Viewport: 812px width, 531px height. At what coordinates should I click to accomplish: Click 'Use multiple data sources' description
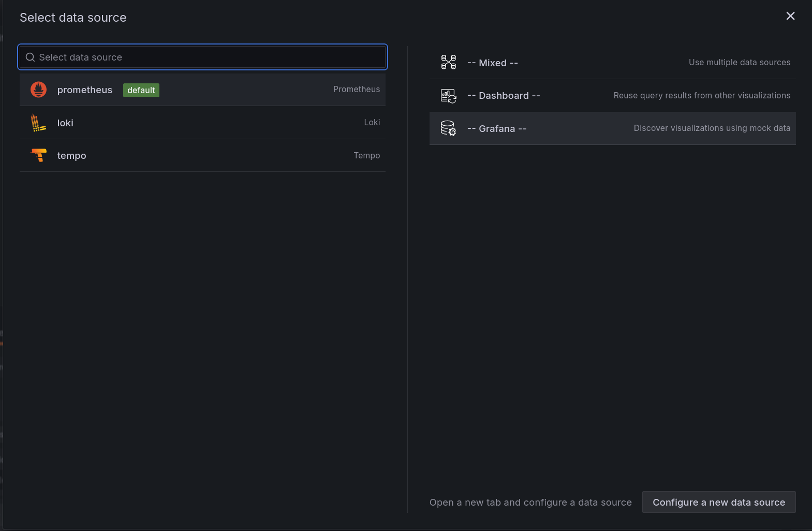click(x=739, y=63)
